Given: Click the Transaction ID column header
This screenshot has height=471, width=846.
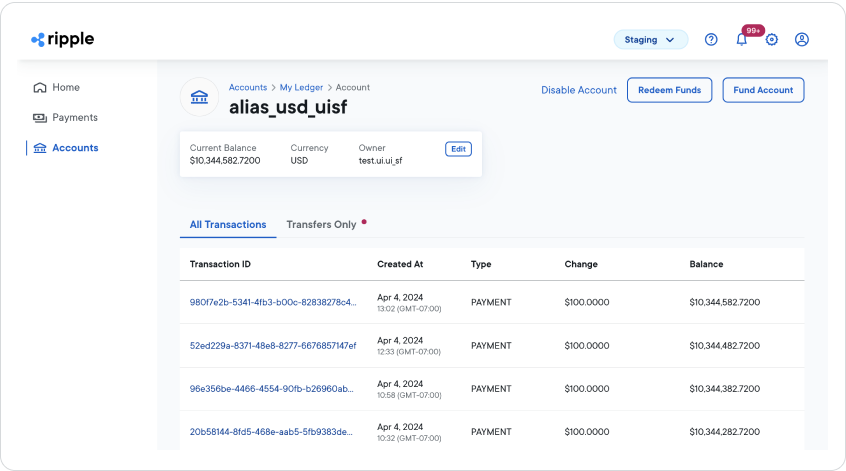Looking at the screenshot, I should 220,264.
